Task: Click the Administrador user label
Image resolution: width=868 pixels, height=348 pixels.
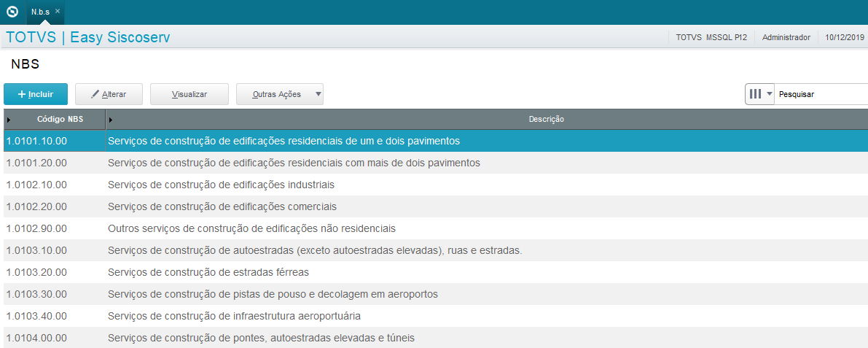Action: [x=786, y=38]
